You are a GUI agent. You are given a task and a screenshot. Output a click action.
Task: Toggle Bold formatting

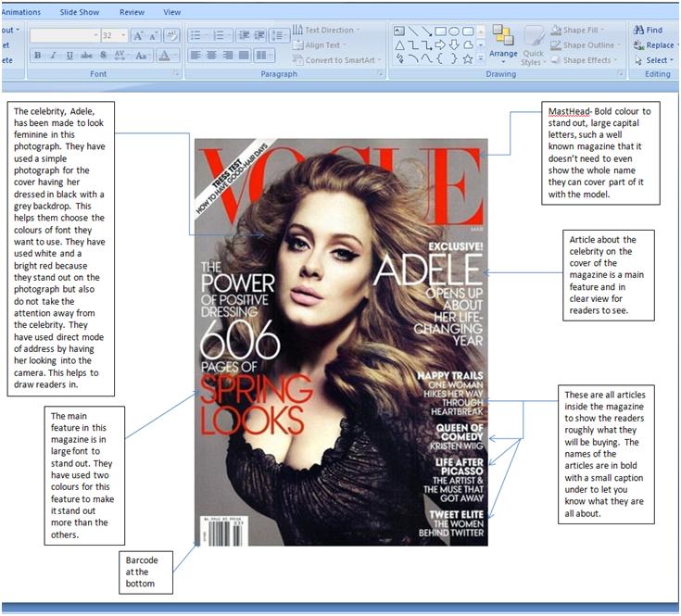(38, 56)
